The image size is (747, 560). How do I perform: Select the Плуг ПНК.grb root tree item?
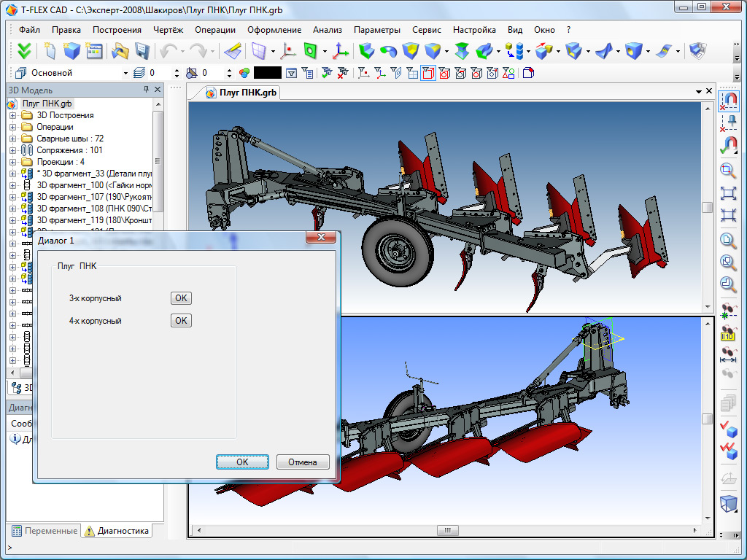47,104
